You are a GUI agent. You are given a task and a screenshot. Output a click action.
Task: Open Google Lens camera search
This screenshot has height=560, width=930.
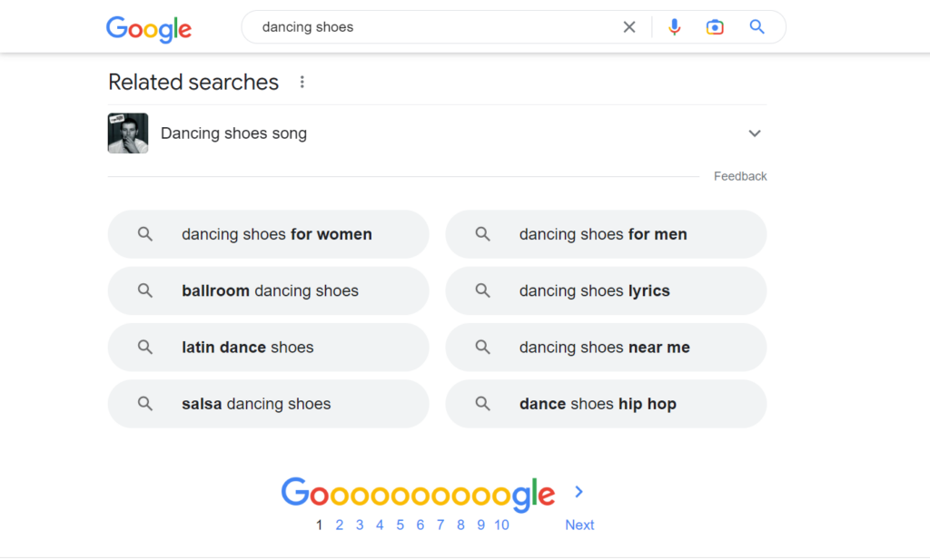pos(715,27)
